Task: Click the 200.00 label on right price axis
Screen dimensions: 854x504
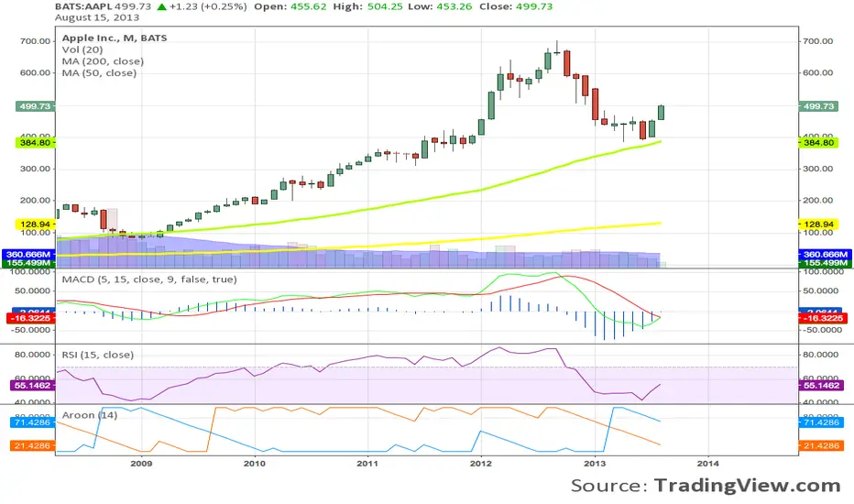Action: pyautogui.click(x=818, y=201)
